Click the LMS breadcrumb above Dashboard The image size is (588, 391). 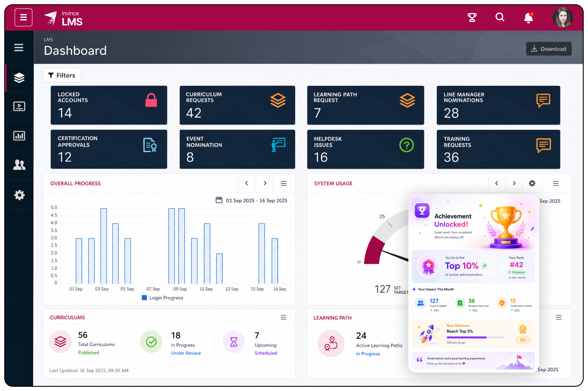(x=48, y=40)
